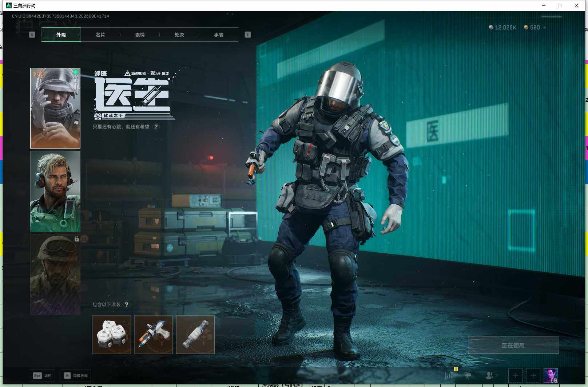This screenshot has height=387, width=588.
Task: Click the second empty squad slot plus
Action: [533, 375]
